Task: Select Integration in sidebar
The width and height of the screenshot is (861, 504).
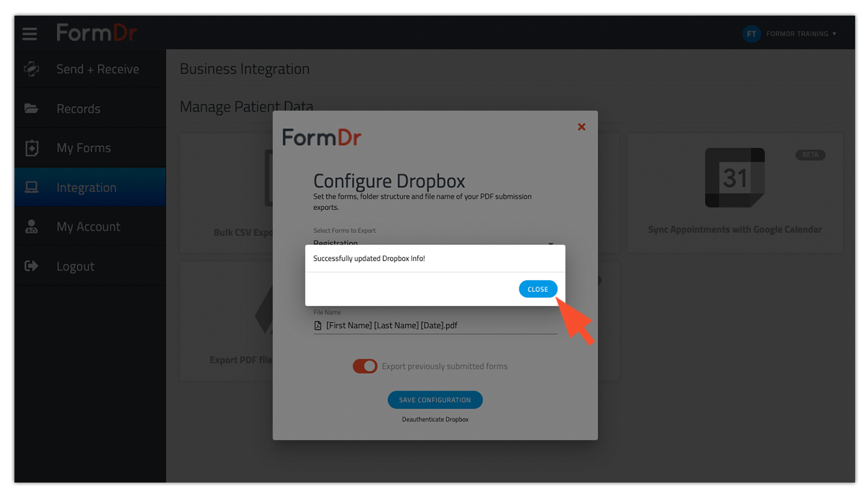Action: tap(90, 187)
